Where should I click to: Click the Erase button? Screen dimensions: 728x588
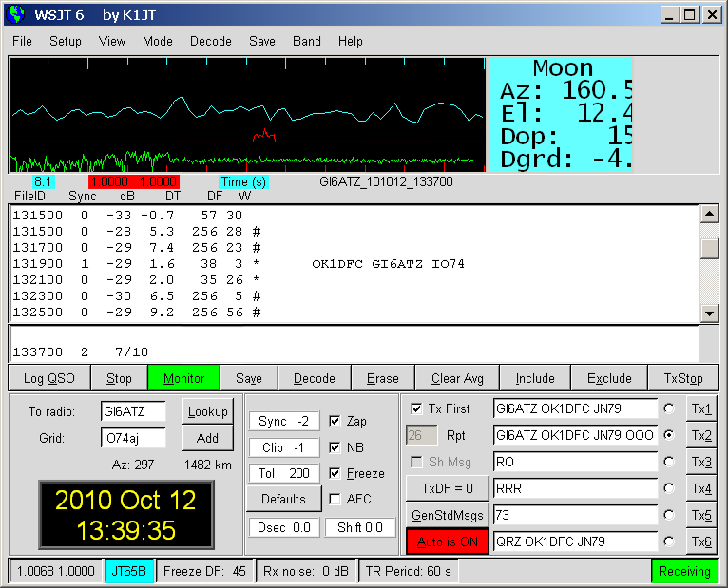pyautogui.click(x=383, y=378)
